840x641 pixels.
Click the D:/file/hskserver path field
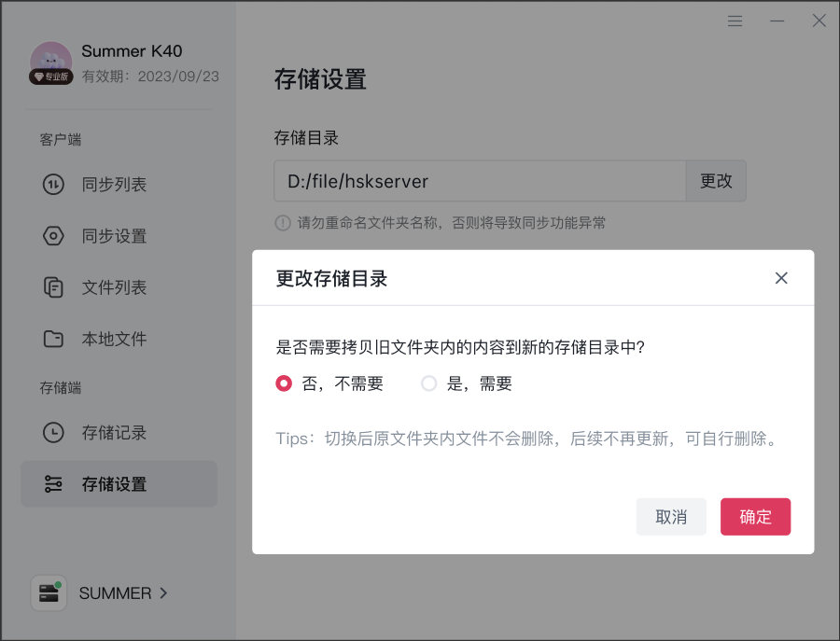pyautogui.click(x=480, y=181)
